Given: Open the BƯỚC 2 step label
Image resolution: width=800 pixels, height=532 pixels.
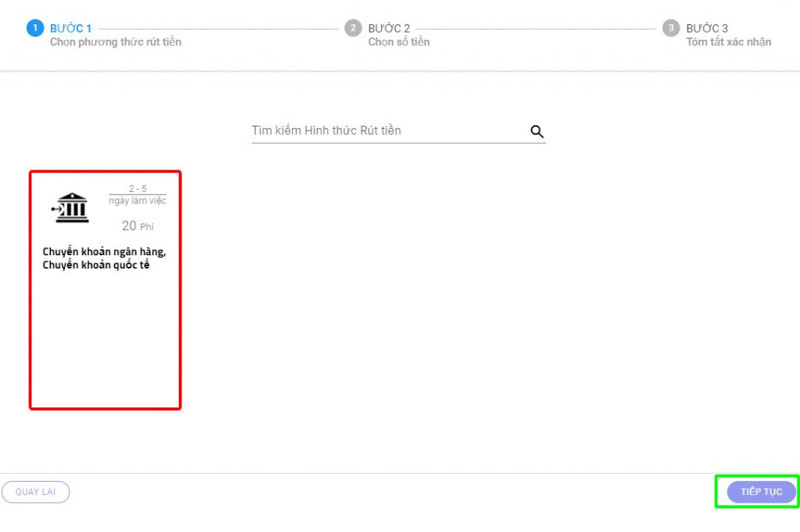Looking at the screenshot, I should tap(389, 29).
